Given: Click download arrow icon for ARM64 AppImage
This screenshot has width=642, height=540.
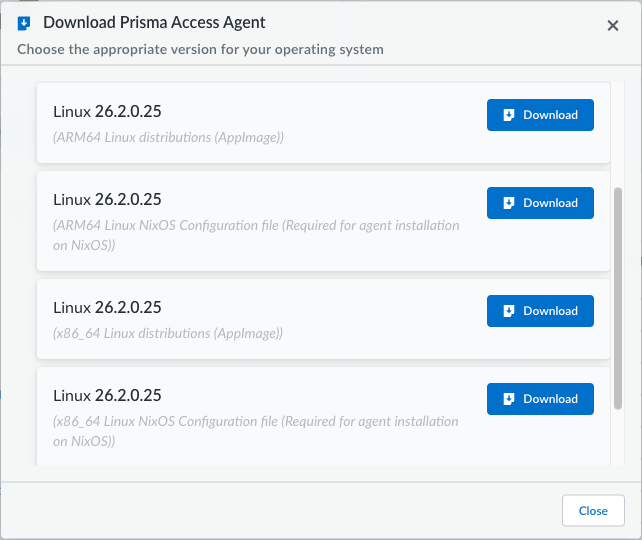Looking at the screenshot, I should tap(509, 115).
